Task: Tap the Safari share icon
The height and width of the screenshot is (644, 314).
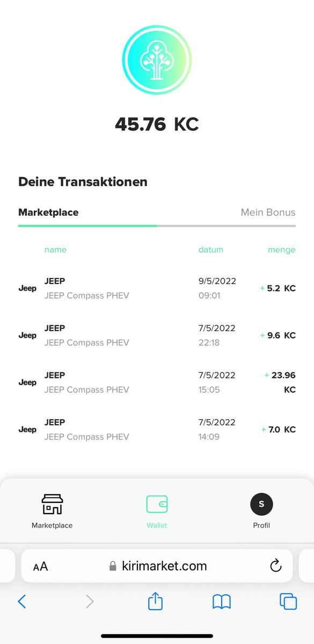Action: pos(155,601)
